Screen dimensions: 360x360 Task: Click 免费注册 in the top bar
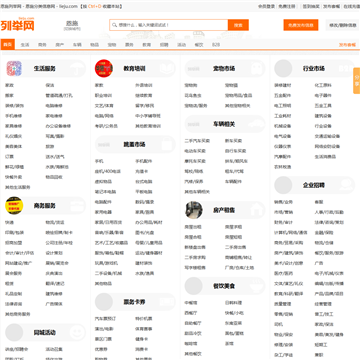click(287, 6)
